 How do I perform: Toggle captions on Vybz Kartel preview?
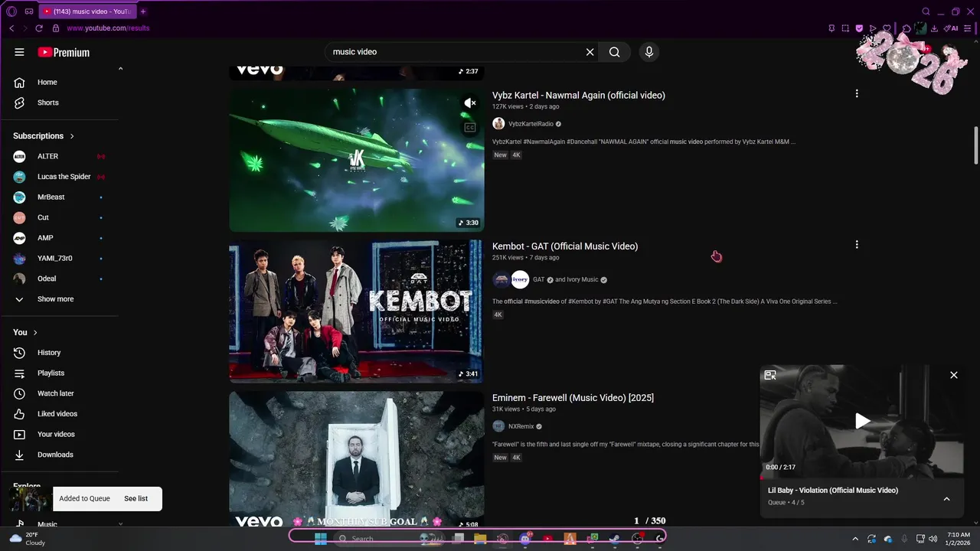click(469, 128)
